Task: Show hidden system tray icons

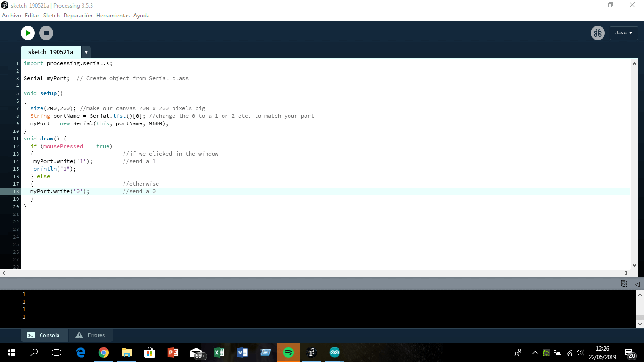Action: tap(535, 353)
